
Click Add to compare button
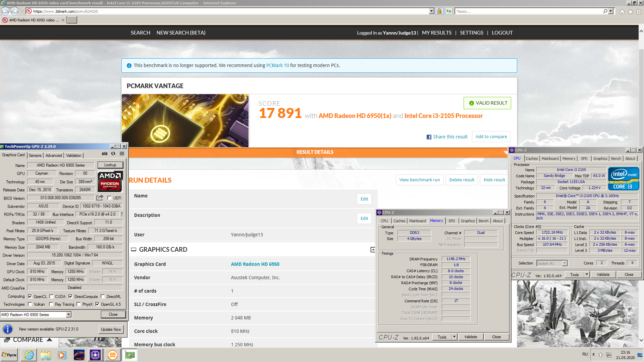point(491,137)
